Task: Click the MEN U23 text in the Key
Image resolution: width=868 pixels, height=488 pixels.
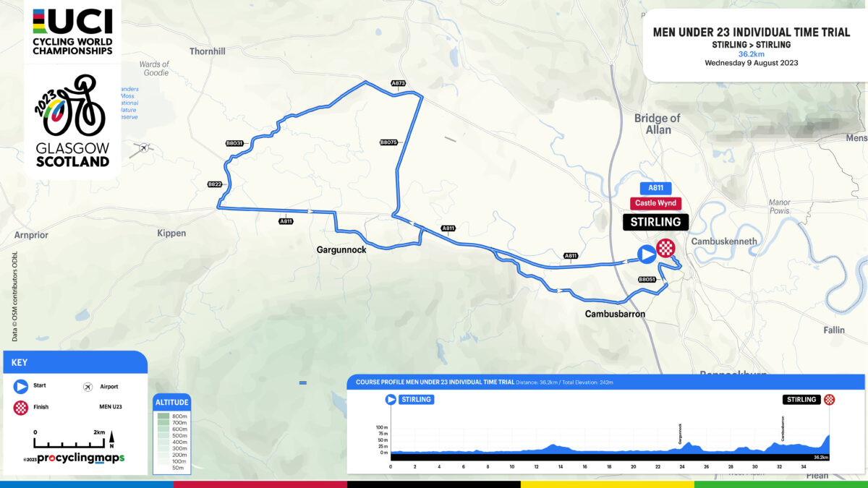Action: tap(111, 407)
